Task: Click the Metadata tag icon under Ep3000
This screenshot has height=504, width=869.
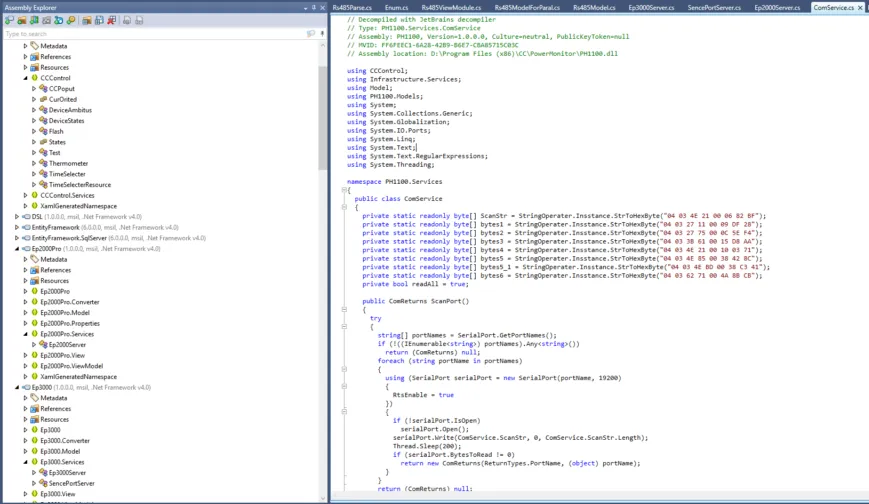Action: [34, 398]
